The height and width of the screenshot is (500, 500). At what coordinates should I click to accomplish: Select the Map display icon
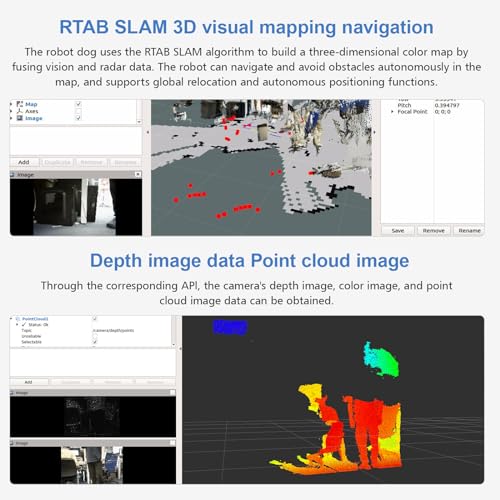[20, 104]
